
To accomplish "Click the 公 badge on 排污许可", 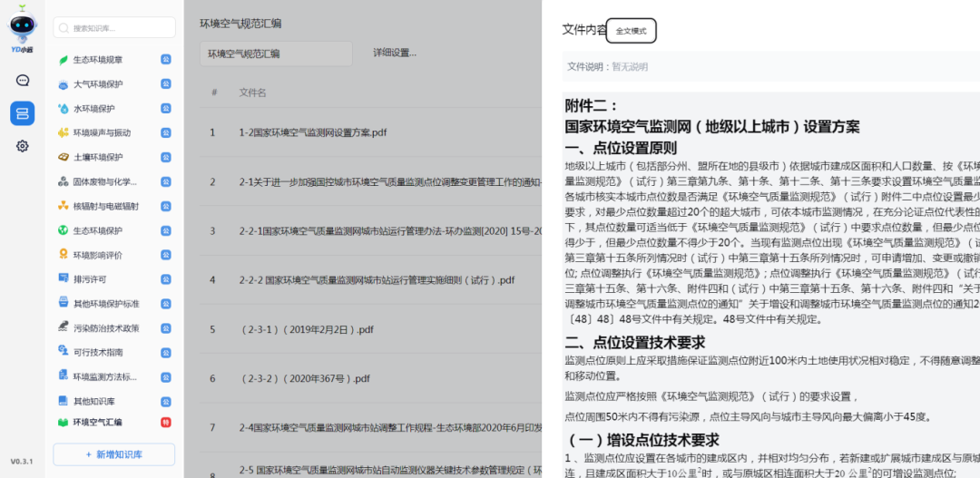I will coord(166,278).
